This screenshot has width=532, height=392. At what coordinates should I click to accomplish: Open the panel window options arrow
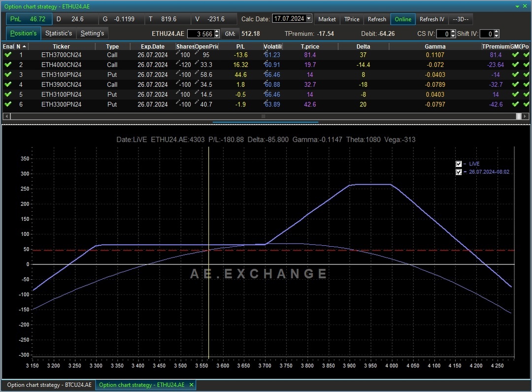[x=517, y=6]
